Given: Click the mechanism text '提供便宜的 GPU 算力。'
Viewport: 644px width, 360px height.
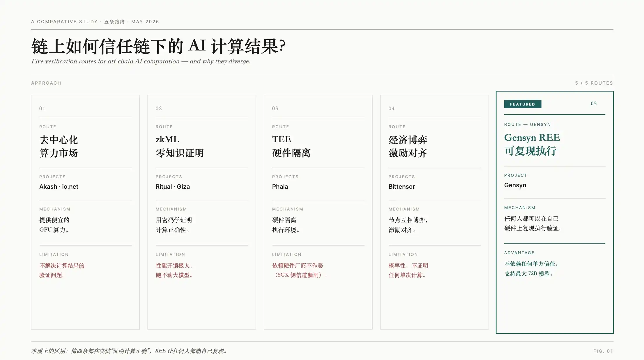Looking at the screenshot, I should point(55,225).
